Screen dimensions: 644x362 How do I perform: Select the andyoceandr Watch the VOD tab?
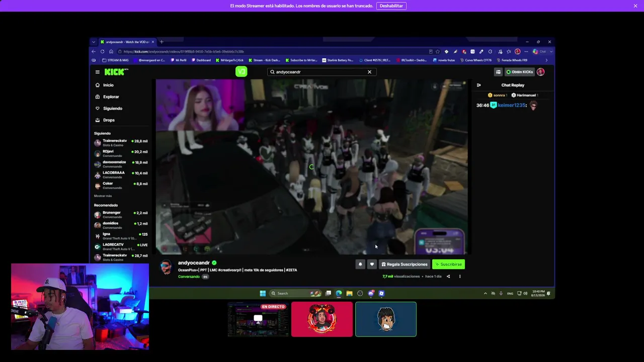127,42
